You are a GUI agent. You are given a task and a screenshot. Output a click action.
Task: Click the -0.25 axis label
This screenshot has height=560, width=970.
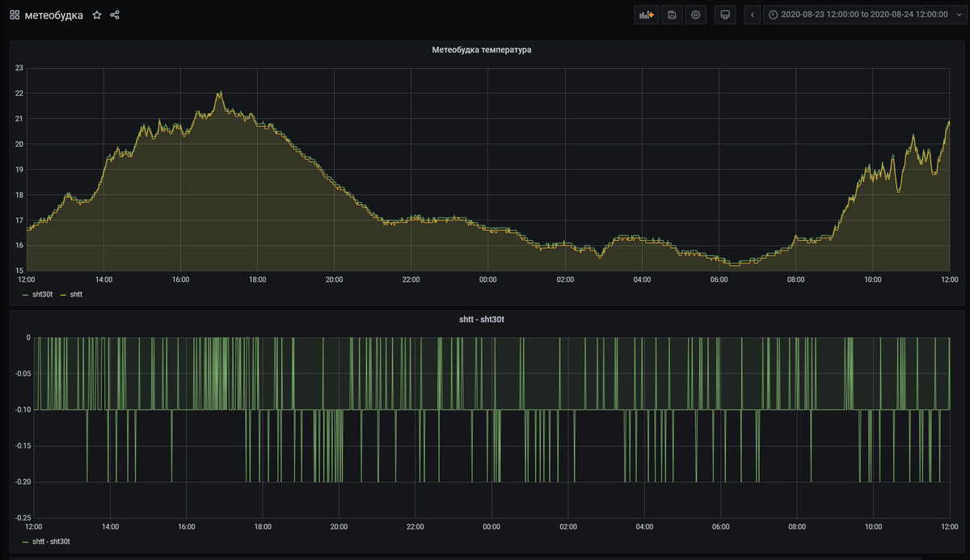21,518
